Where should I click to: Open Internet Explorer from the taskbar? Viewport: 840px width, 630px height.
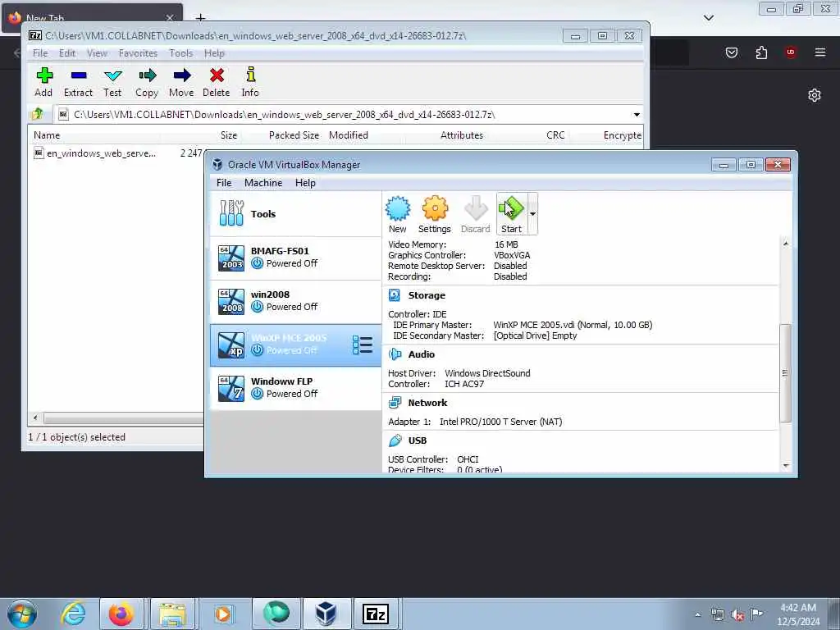tap(73, 614)
